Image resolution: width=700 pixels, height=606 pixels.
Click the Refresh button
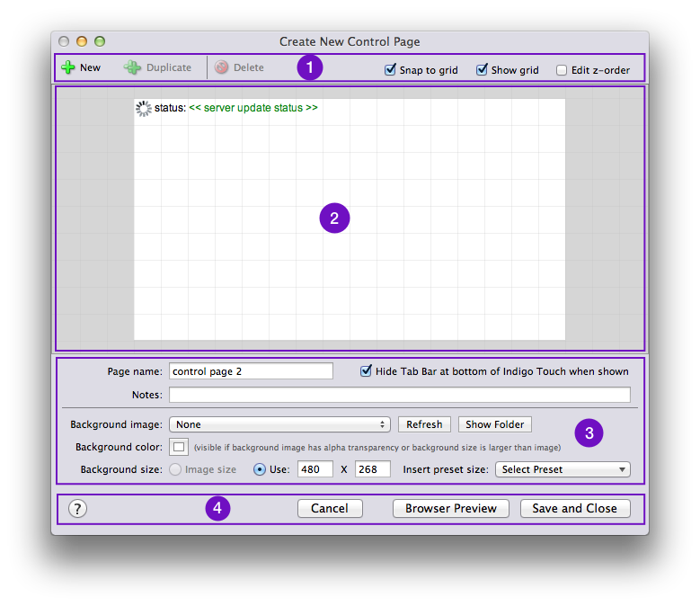click(x=424, y=424)
